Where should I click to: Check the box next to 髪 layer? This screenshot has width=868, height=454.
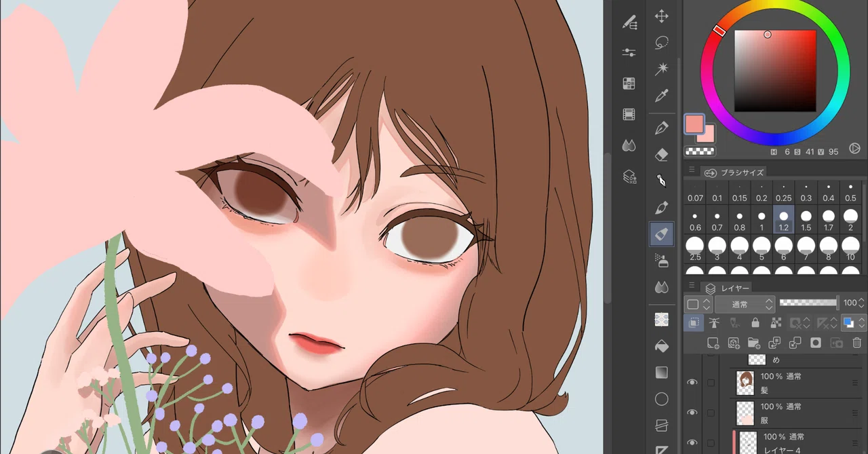tap(711, 383)
